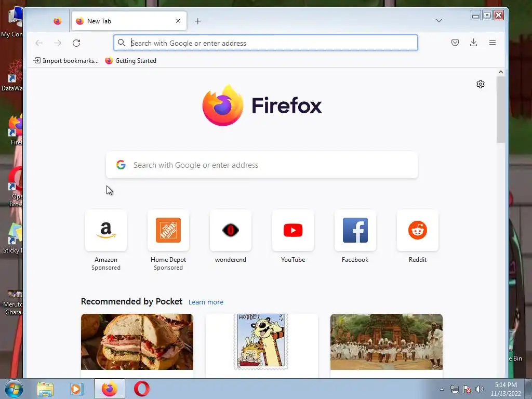This screenshot has width=532, height=399.
Task: Select the New Tab tab
Action: [129, 21]
